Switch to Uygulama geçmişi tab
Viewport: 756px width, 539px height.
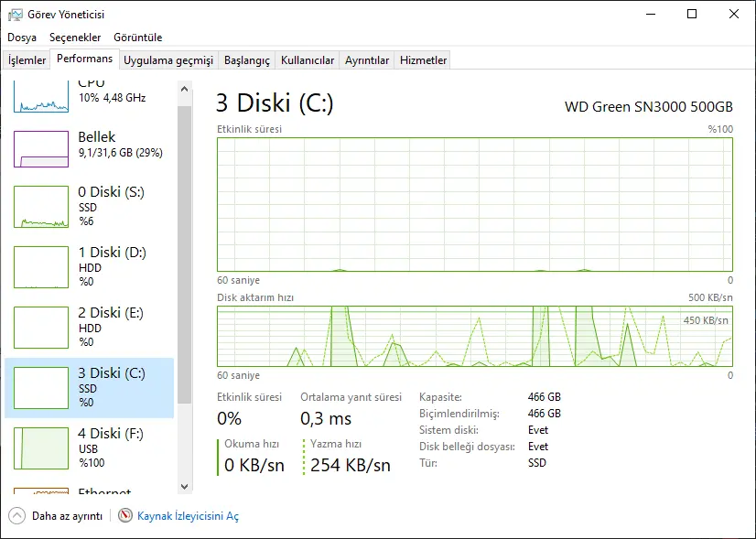pyautogui.click(x=168, y=60)
